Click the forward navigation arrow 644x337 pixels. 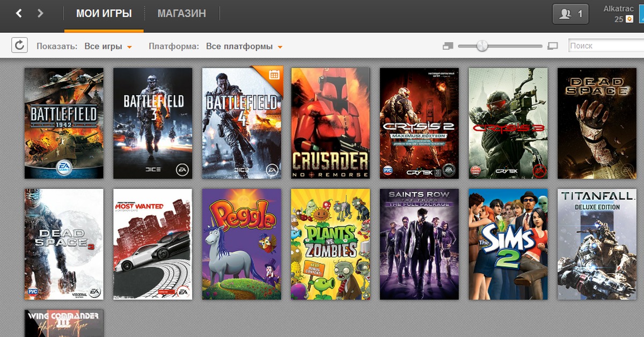[x=40, y=13]
